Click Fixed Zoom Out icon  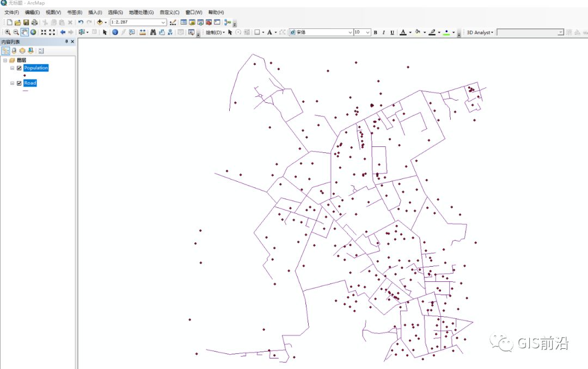point(52,32)
